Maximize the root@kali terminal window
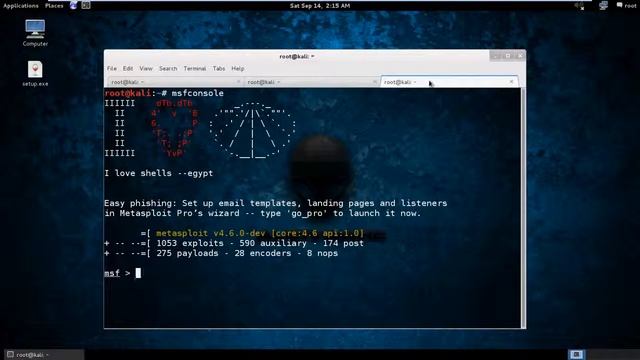This screenshot has width=640, height=360. click(x=508, y=56)
